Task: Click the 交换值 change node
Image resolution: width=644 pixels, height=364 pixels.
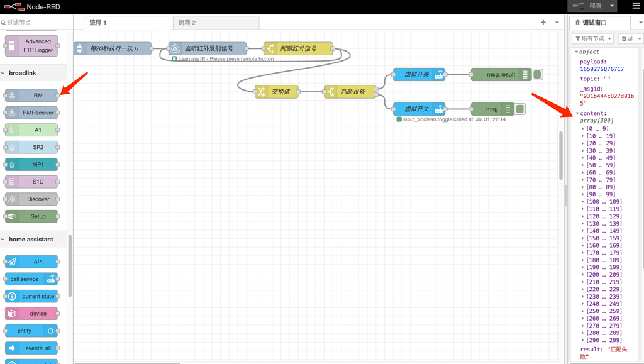Action: (277, 92)
